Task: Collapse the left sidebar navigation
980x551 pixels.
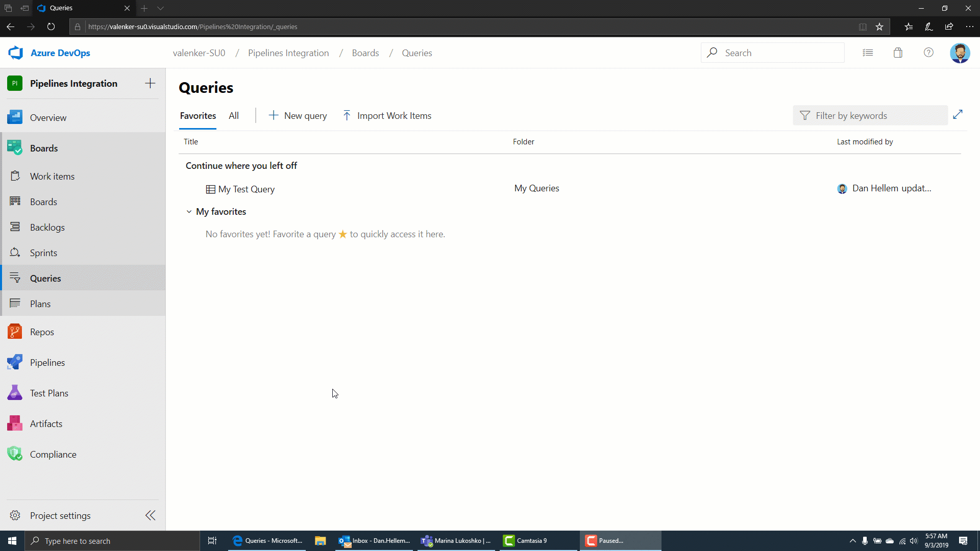Action: click(152, 515)
